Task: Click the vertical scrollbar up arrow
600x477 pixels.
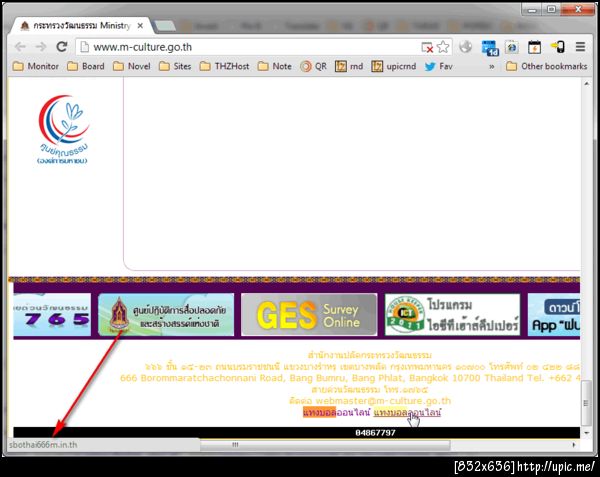Action: click(x=587, y=83)
